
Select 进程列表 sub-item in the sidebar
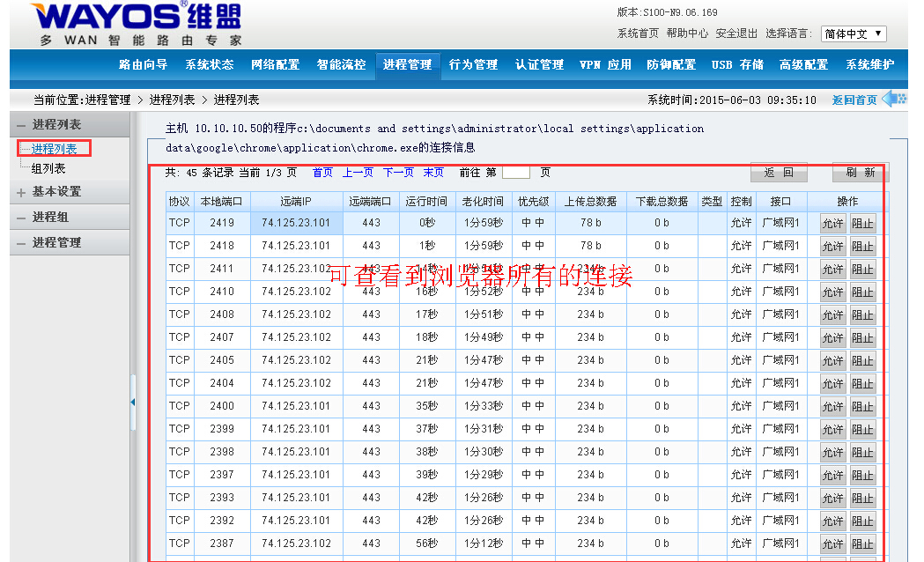click(x=54, y=149)
